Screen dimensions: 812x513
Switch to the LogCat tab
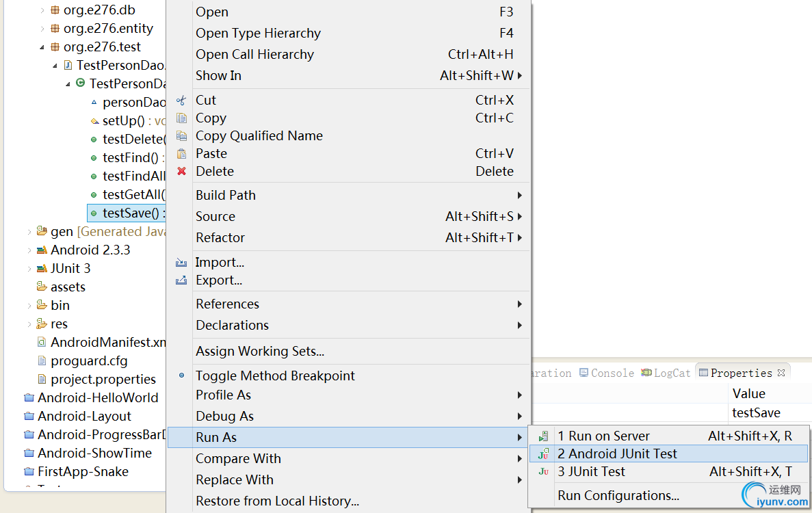click(672, 373)
